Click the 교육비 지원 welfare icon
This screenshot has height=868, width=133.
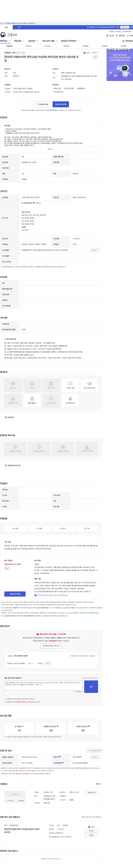click(x=70, y=385)
